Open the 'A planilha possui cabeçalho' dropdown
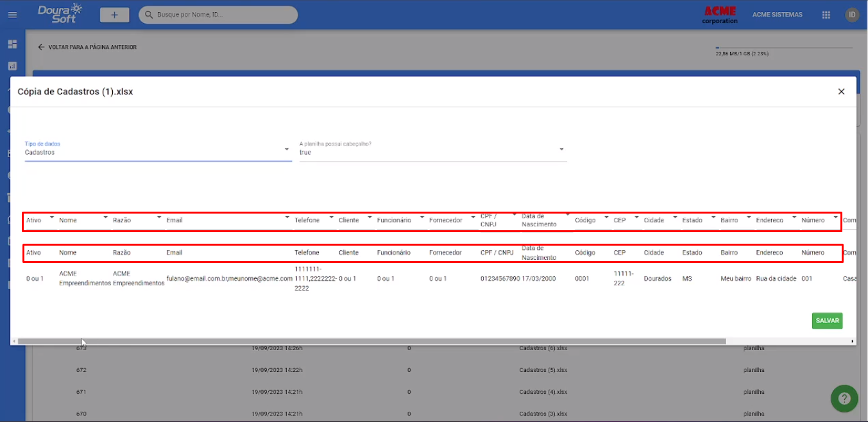868x422 pixels. pos(561,149)
